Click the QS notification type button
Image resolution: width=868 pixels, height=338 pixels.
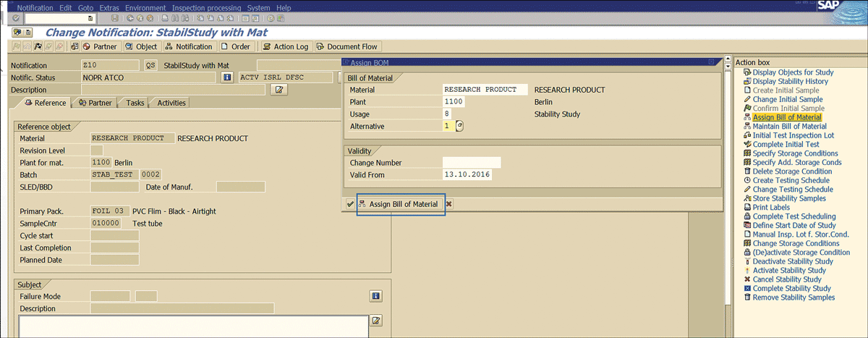150,65
